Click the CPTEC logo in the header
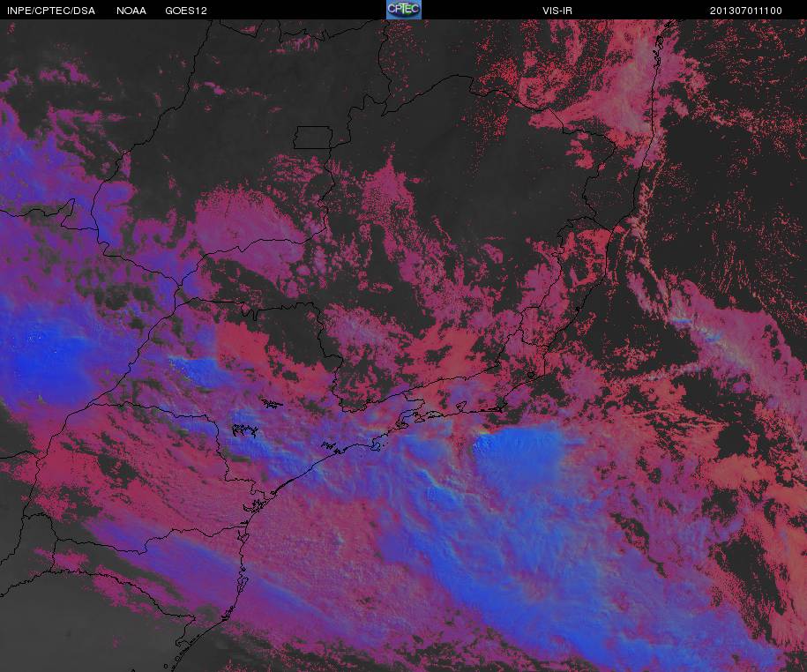 click(404, 10)
